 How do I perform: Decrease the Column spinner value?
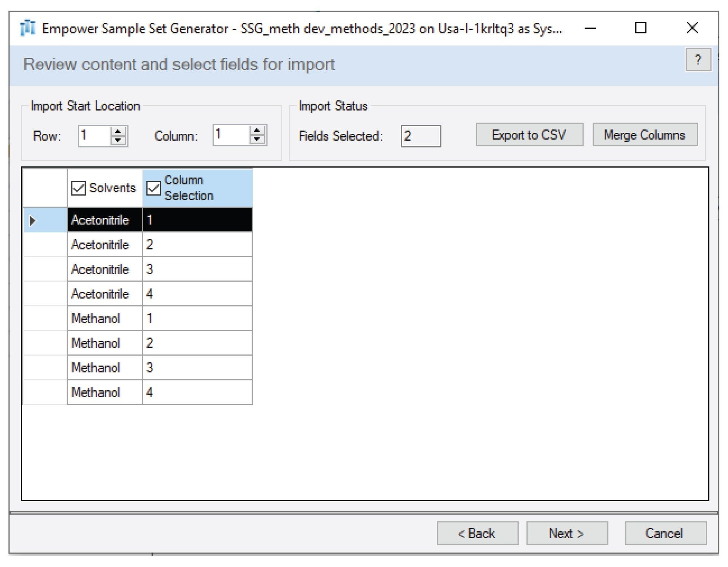point(257,139)
